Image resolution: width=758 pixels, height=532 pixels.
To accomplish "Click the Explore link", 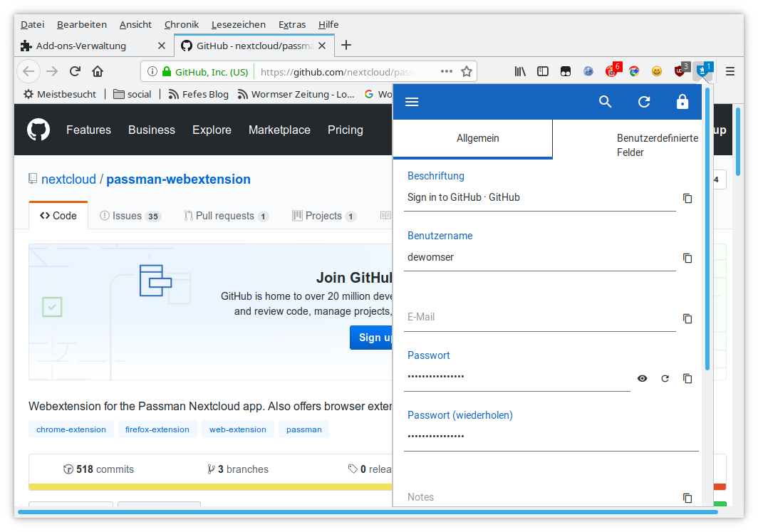I will (x=212, y=130).
